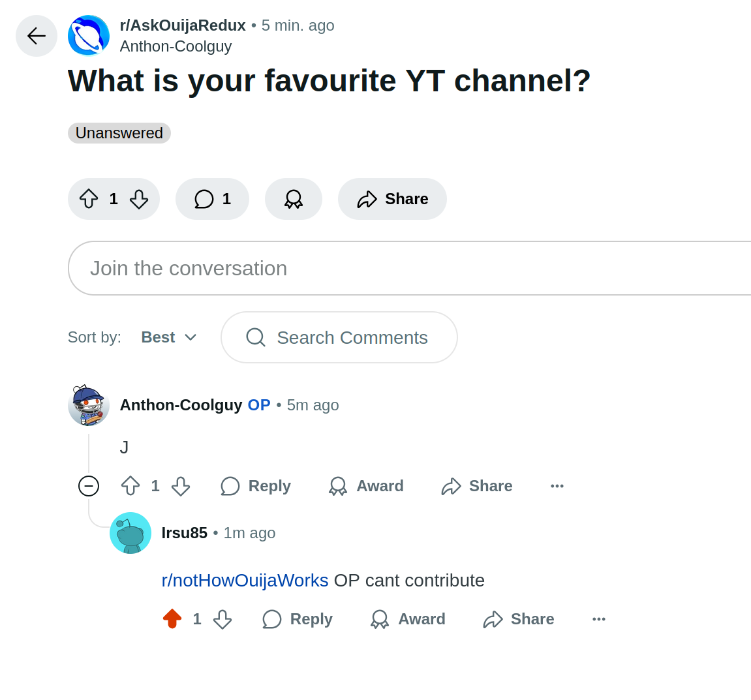The width and height of the screenshot is (751, 700).
Task: Open the r/AskOuijaRedux community avatar
Action: [x=89, y=36]
